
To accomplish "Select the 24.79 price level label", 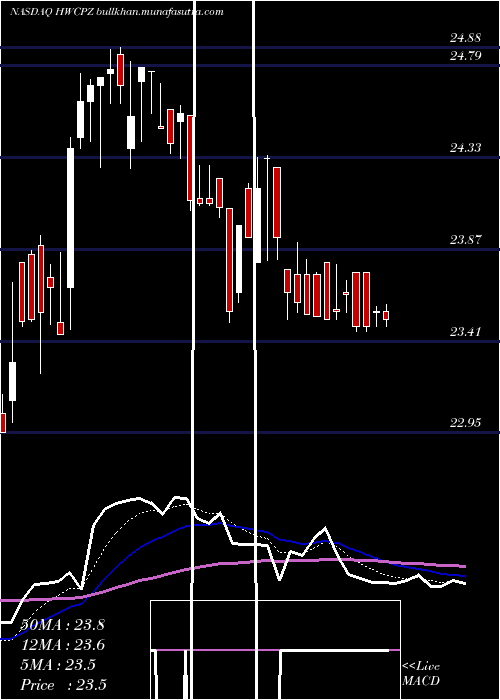I will [465, 56].
